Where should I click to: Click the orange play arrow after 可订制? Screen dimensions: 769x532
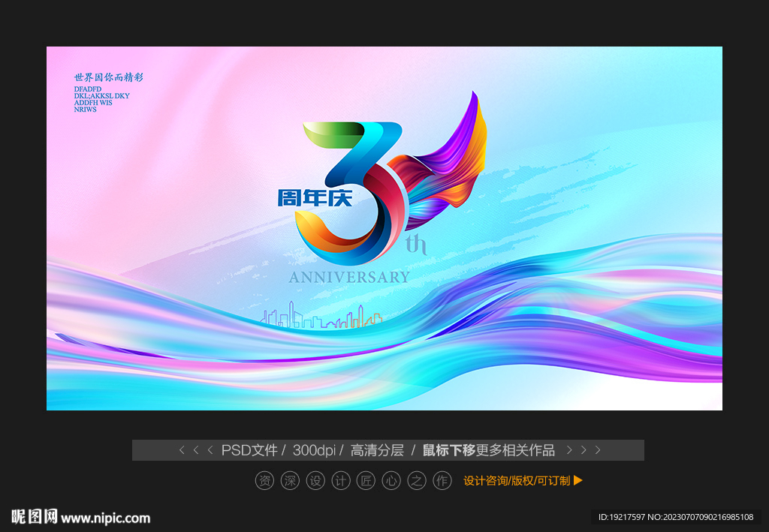point(578,480)
